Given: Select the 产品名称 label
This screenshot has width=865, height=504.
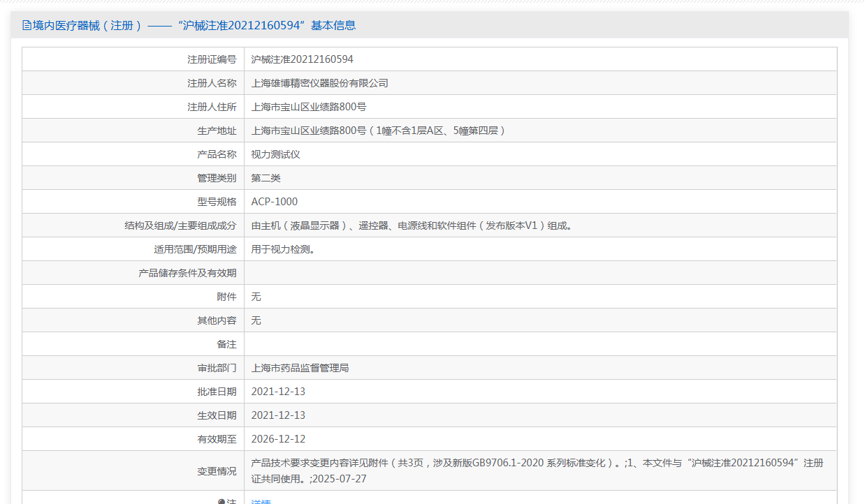Looking at the screenshot, I should pyautogui.click(x=217, y=154).
